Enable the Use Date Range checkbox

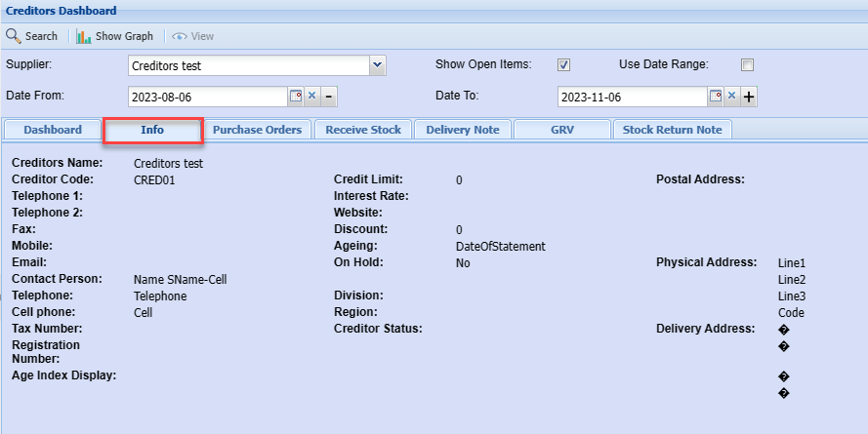pyautogui.click(x=748, y=65)
